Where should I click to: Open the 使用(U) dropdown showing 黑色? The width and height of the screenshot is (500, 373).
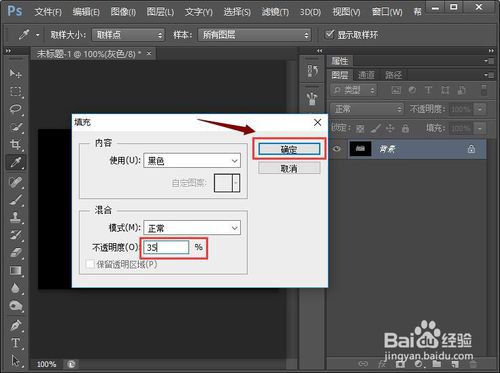click(x=192, y=161)
